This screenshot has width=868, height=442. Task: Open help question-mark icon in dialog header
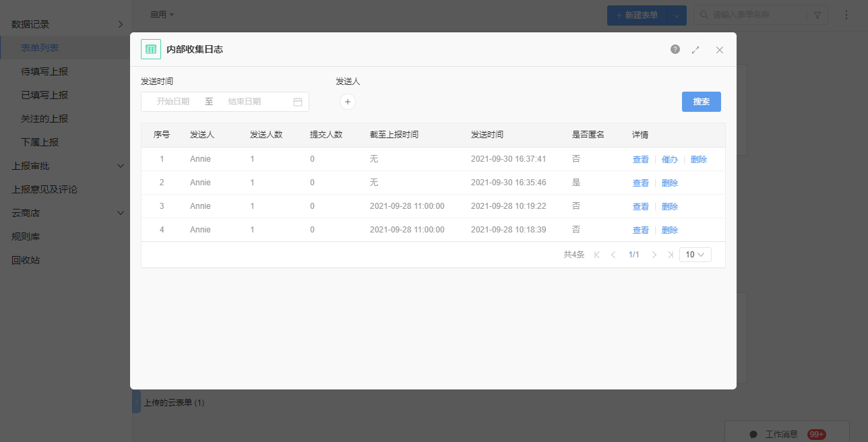675,49
